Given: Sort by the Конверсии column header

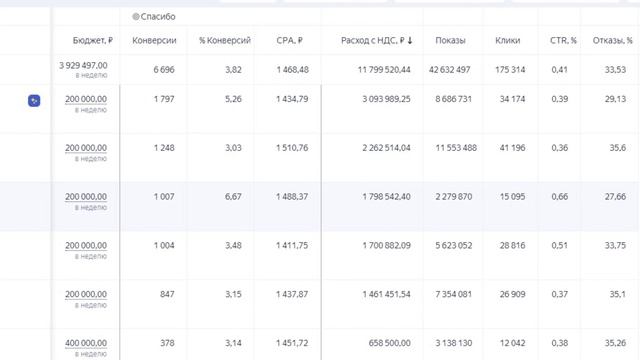Looking at the screenshot, I should click(x=154, y=40).
